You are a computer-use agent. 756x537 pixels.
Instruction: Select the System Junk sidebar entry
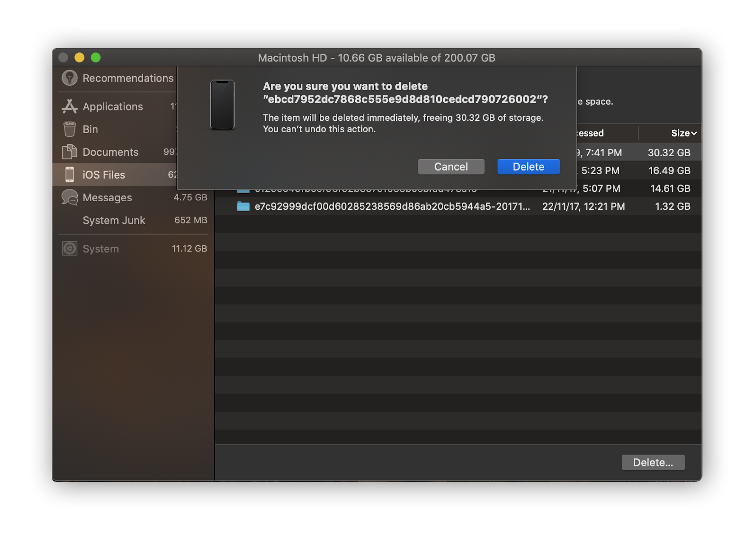[x=114, y=220]
